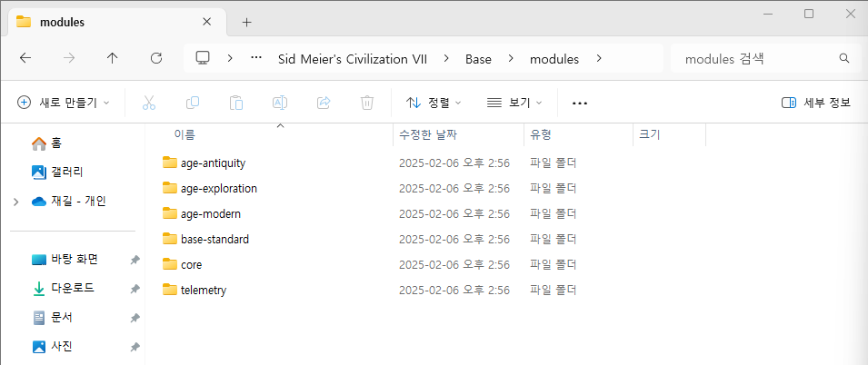This screenshot has height=365, width=868.
Task: Open the 새로 만들기 dropdown
Action: click(64, 103)
